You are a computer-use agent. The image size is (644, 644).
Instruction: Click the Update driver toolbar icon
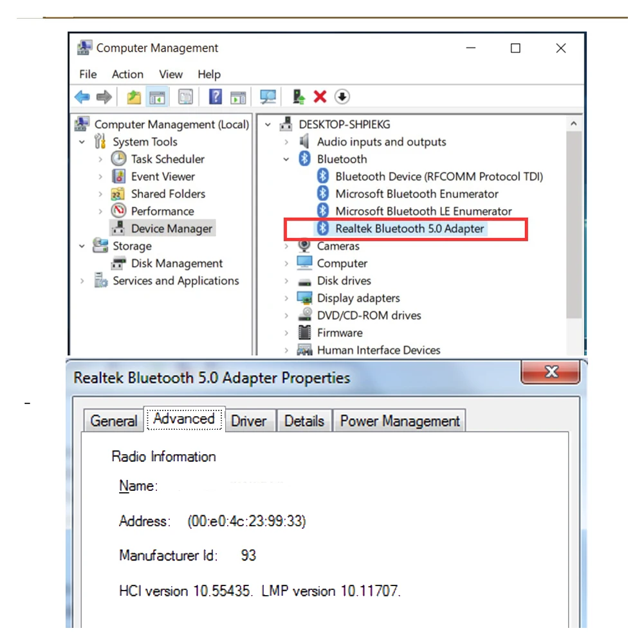pos(299,97)
